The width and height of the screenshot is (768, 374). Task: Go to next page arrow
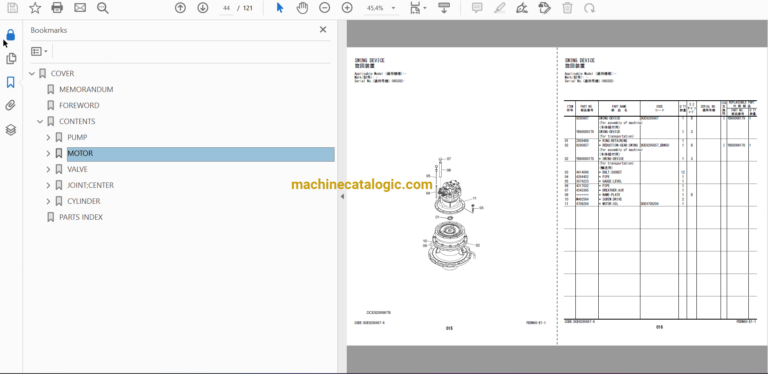point(203,8)
